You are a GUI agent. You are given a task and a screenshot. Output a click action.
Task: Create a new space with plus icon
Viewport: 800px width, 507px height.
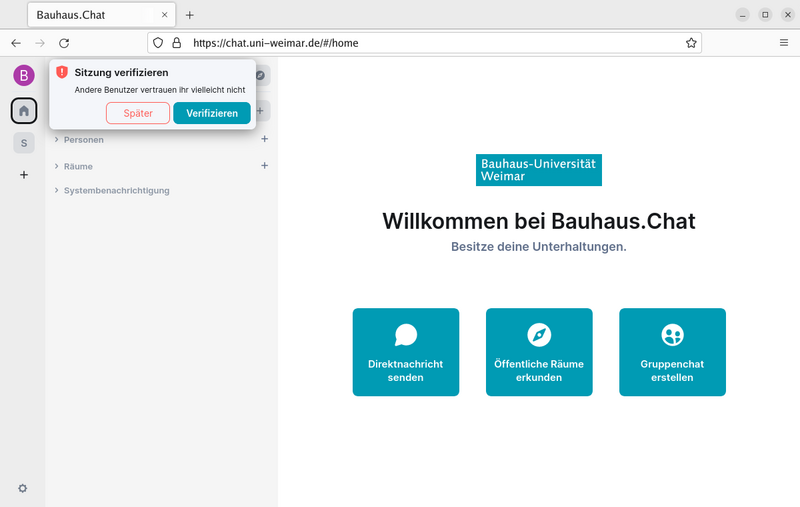tap(24, 175)
